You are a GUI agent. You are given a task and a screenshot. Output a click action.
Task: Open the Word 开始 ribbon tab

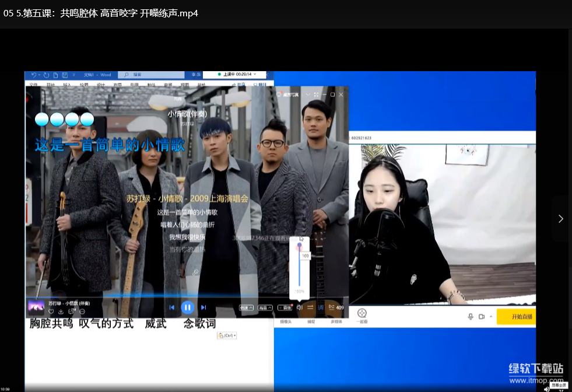coord(50,85)
